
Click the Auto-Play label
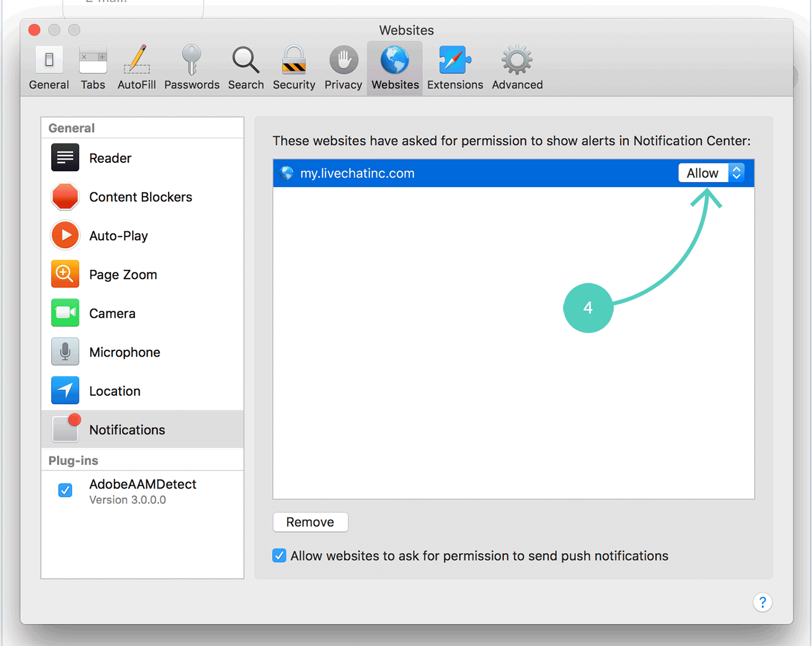tap(119, 236)
